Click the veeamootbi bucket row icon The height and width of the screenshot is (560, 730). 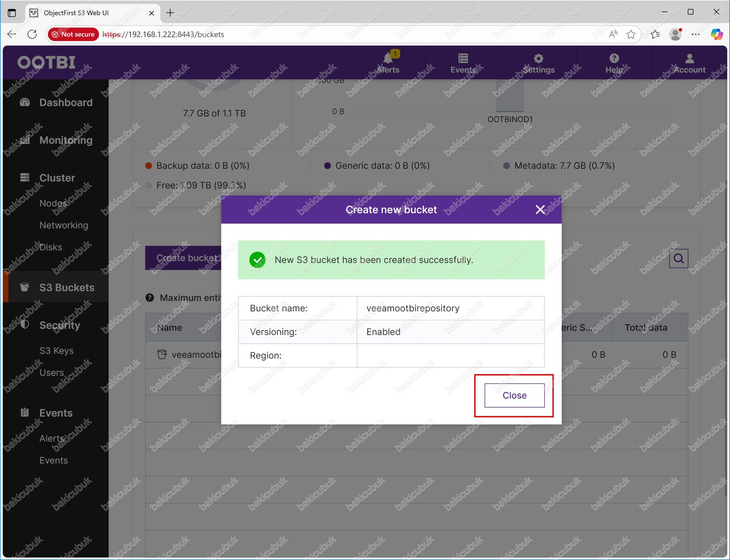click(162, 354)
